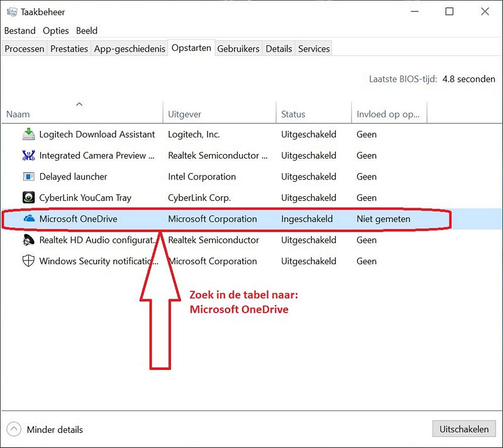Collapse view with Minder details chevron
Screen dimensions: 503x448
(x=14, y=429)
